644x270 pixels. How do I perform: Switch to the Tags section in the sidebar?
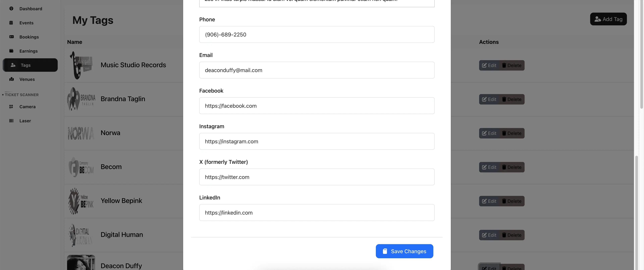[x=30, y=65]
